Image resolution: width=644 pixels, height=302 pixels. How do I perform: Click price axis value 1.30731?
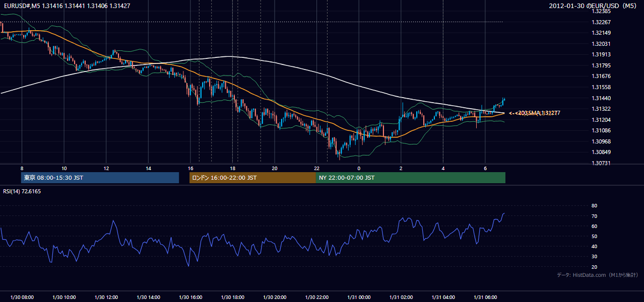pos(601,163)
